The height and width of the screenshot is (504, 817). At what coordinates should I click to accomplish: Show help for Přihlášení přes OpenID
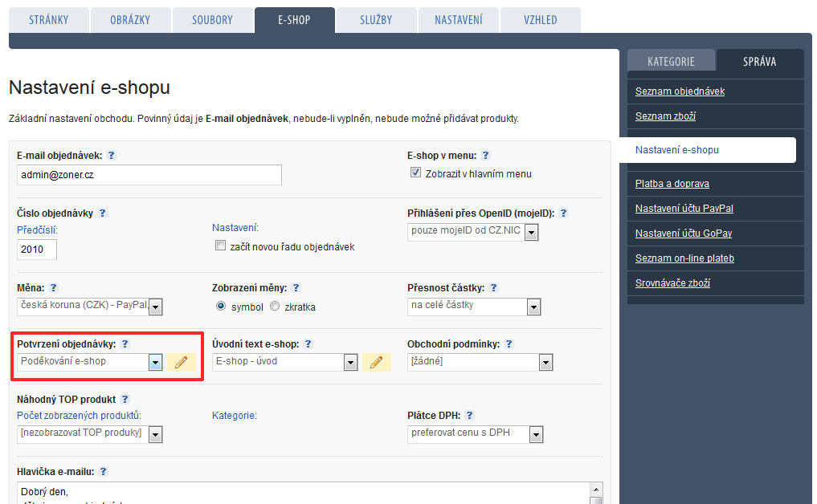pyautogui.click(x=563, y=213)
